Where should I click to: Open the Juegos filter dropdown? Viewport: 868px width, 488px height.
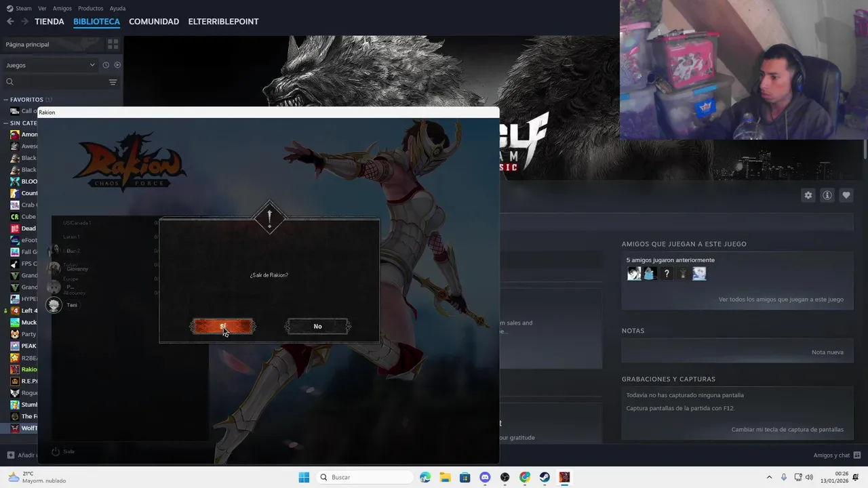[50, 65]
